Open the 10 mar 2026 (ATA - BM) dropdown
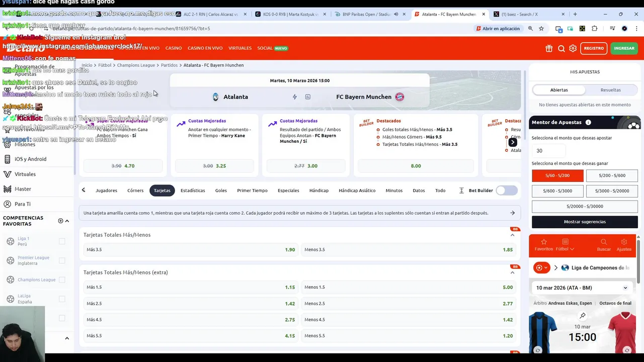Viewport: 644px width, 362px height. (582, 288)
